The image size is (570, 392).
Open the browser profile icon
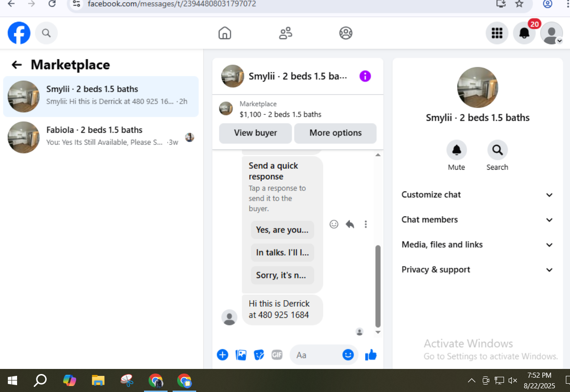tap(547, 4)
